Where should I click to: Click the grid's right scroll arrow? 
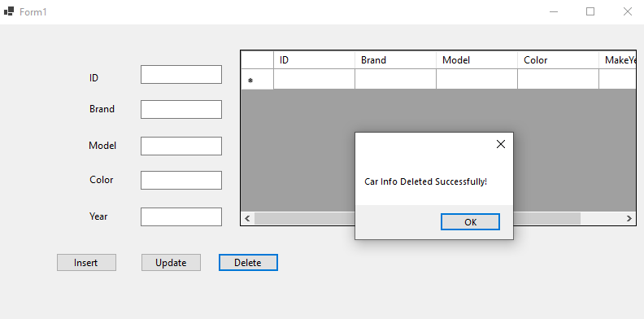click(629, 218)
